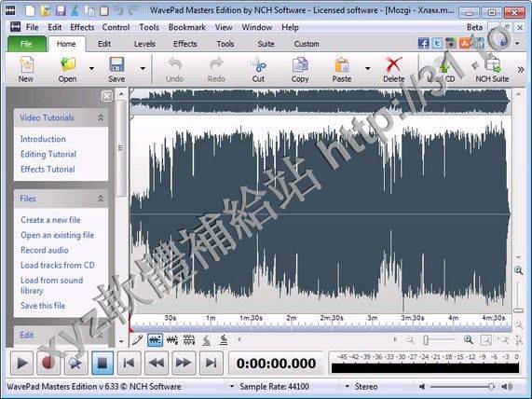
Task: Open the Open button dropdown arrow
Action: click(x=91, y=68)
